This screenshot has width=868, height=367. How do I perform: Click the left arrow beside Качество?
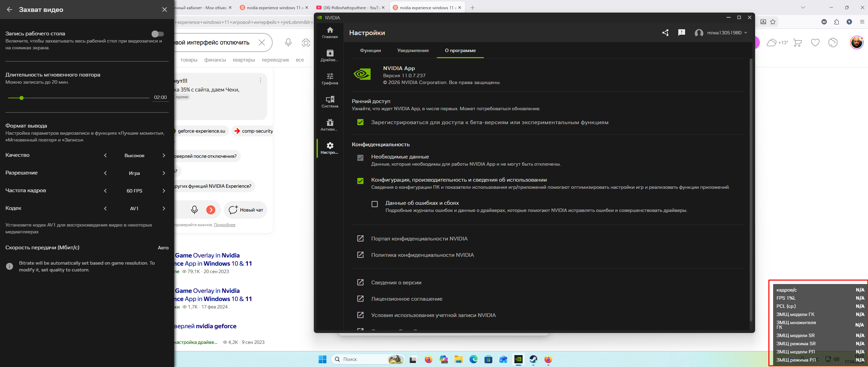click(x=105, y=155)
